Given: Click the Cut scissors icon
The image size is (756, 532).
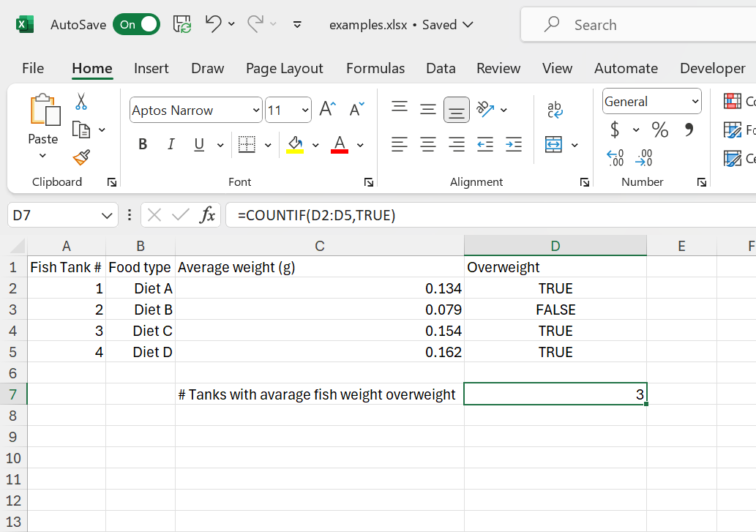Looking at the screenshot, I should (81, 102).
